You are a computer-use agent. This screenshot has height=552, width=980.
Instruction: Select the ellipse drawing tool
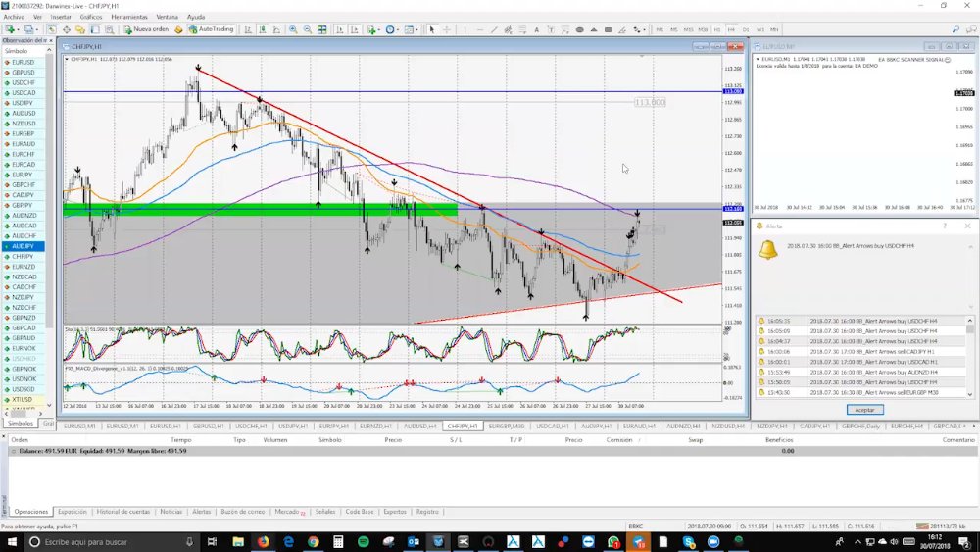pos(579,29)
